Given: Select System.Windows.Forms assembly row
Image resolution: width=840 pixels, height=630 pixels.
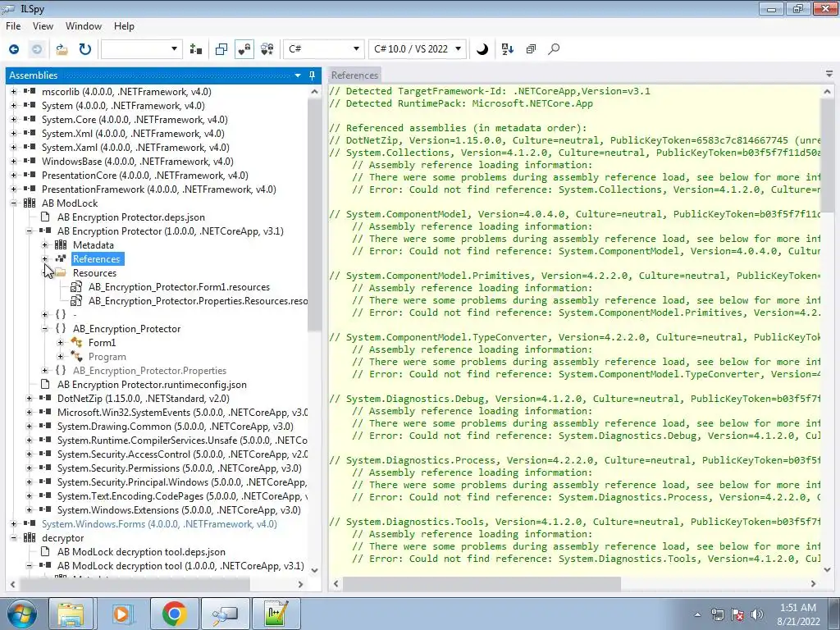Looking at the screenshot, I should coord(159,524).
